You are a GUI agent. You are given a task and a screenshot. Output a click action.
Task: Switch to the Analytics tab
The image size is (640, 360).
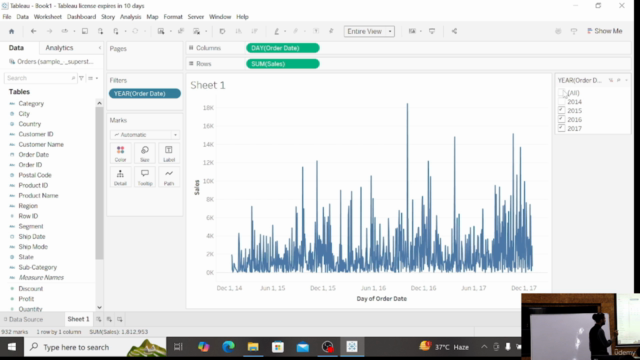(59, 48)
